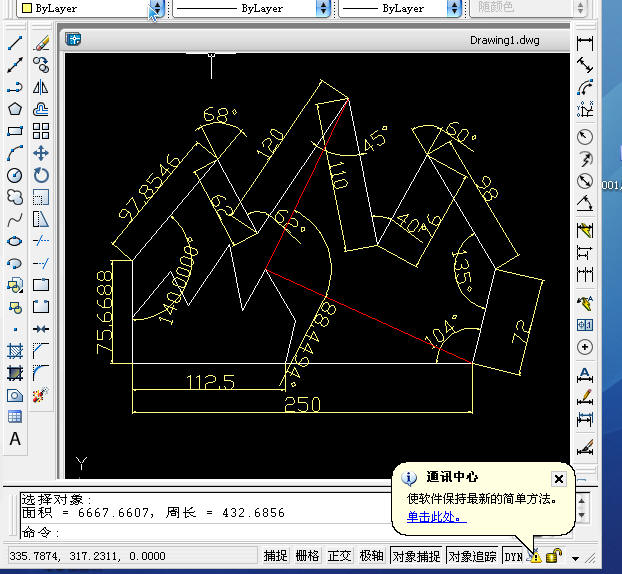Screen dimensions: 622x574
Task: Select the Aligned Dimension tool
Action: (585, 65)
